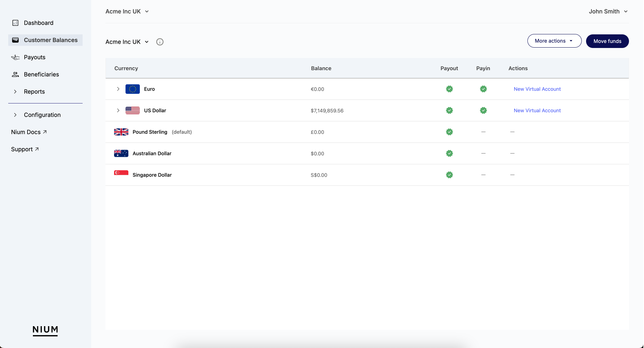Click the NIUM logo

coord(45,330)
